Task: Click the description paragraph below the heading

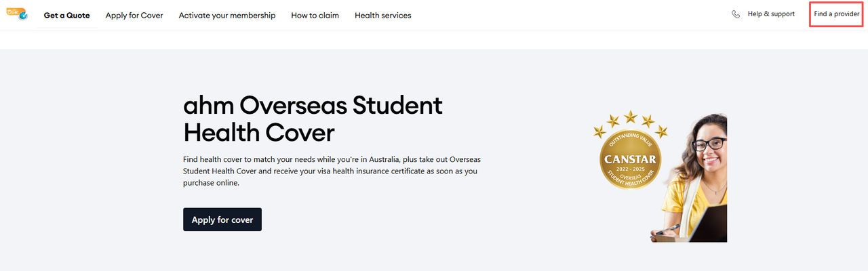Action: click(x=332, y=171)
